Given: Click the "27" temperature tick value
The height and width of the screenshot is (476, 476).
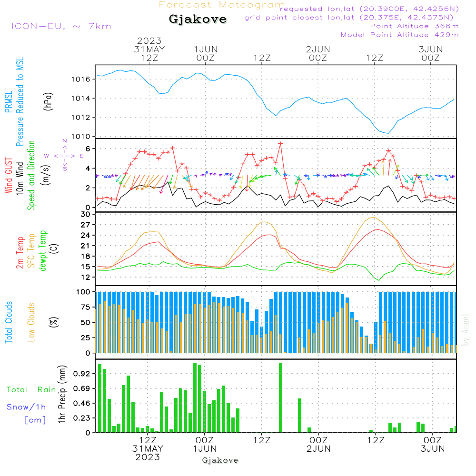Looking at the screenshot, I should [86, 225].
